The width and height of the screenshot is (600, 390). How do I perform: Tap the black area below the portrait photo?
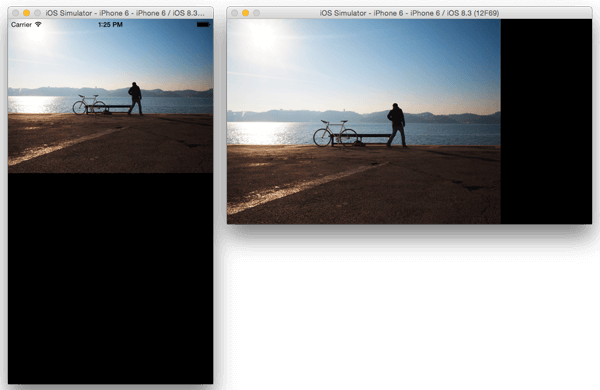point(110,278)
